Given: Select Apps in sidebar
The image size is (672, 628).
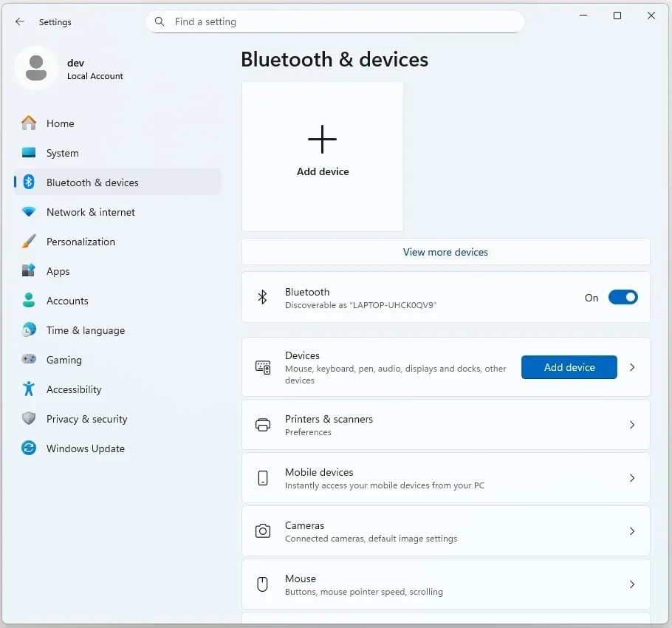Looking at the screenshot, I should coord(117,271).
